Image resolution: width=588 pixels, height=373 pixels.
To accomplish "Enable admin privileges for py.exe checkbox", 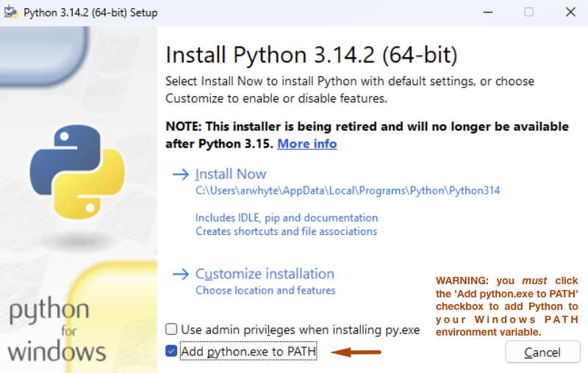I will pos(171,329).
